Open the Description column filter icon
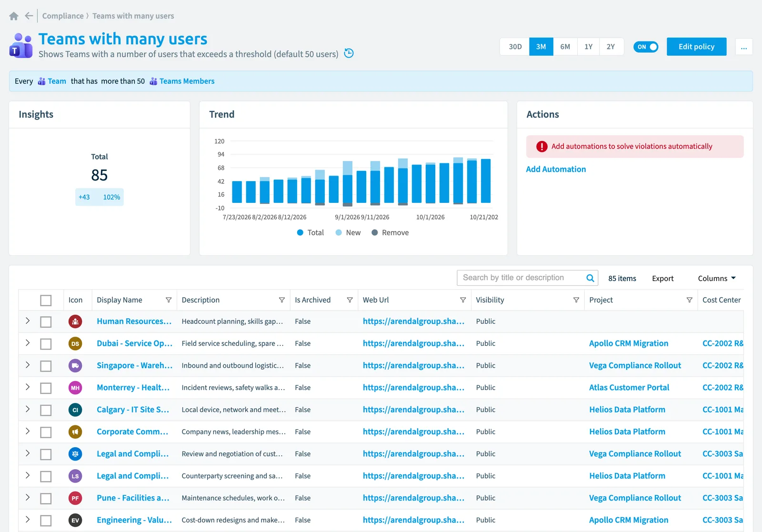This screenshot has width=762, height=532. pyautogui.click(x=282, y=300)
